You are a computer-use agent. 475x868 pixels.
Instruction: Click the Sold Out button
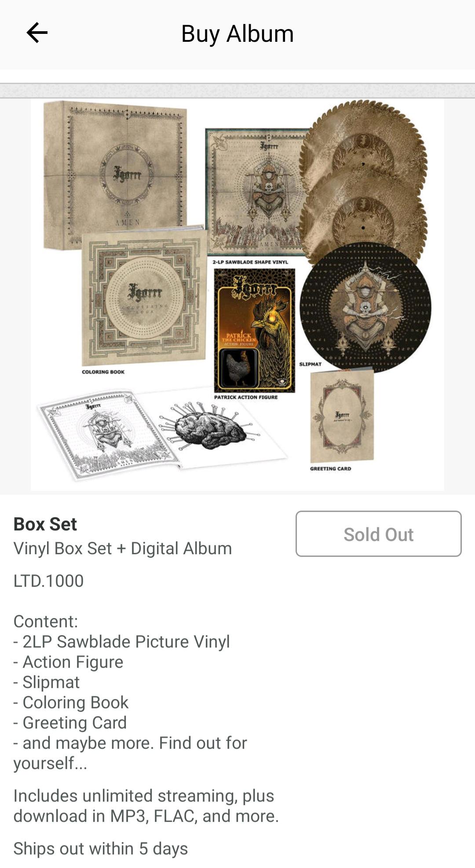pos(378,533)
